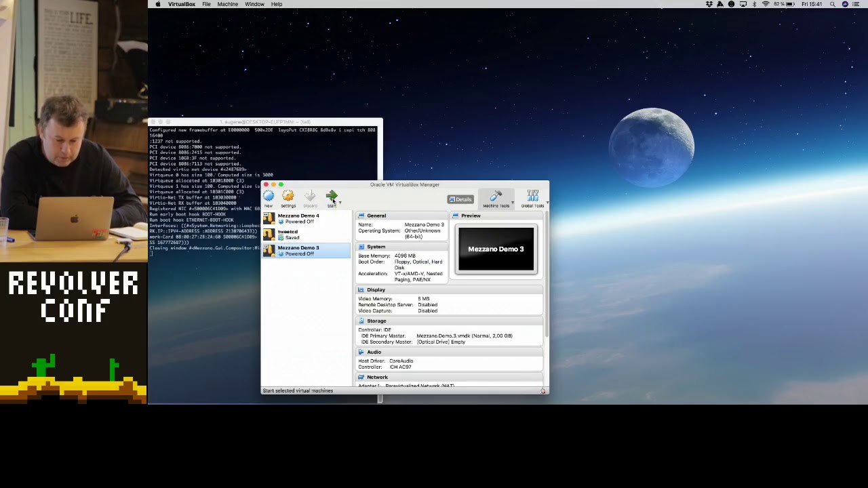
Task: Click the Mezzano.Demo.3.vmdk disk entry
Action: (465, 335)
